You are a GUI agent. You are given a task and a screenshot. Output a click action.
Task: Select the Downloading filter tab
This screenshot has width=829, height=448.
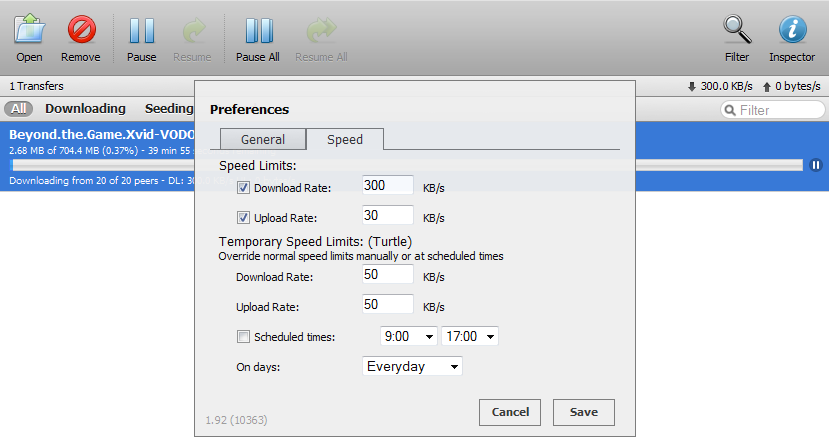click(85, 109)
